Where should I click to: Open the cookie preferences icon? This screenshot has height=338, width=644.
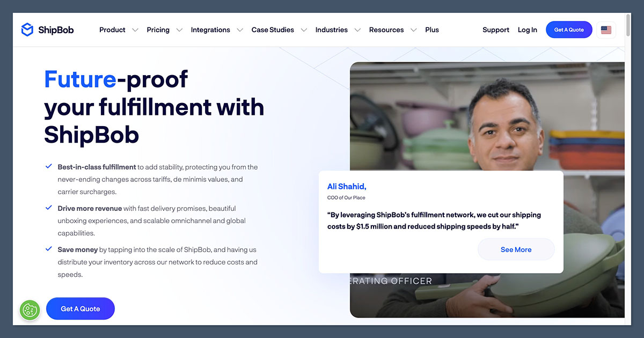[x=30, y=310]
